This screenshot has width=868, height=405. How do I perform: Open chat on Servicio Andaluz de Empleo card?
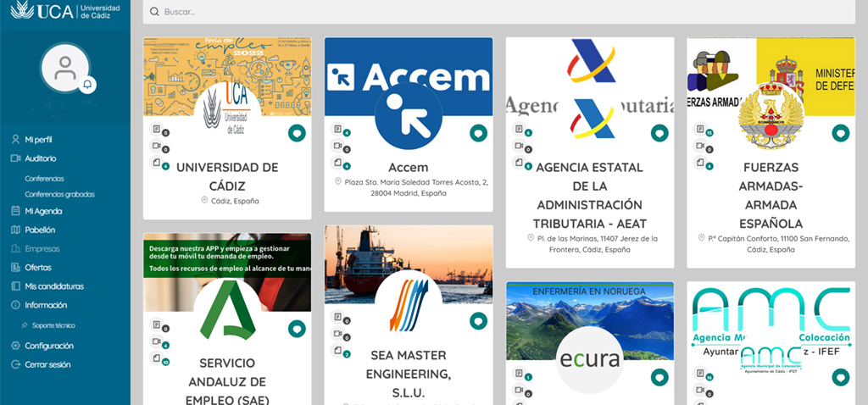point(297,328)
